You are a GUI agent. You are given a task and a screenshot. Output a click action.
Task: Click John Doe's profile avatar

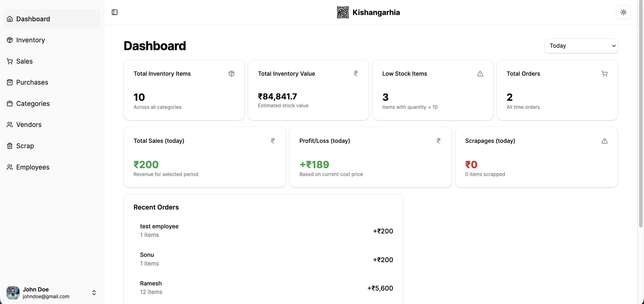(13, 293)
